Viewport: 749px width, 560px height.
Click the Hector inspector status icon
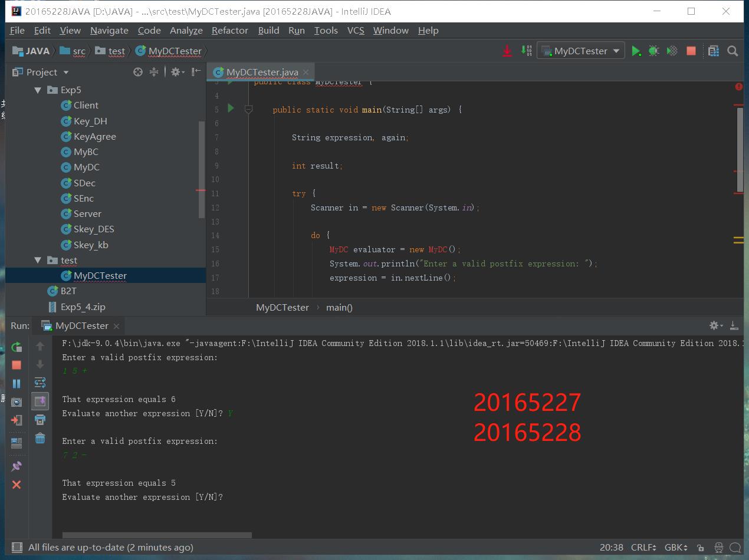[718, 548]
